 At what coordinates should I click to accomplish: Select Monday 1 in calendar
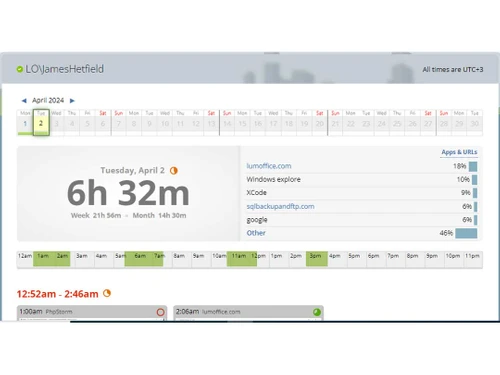click(25, 123)
